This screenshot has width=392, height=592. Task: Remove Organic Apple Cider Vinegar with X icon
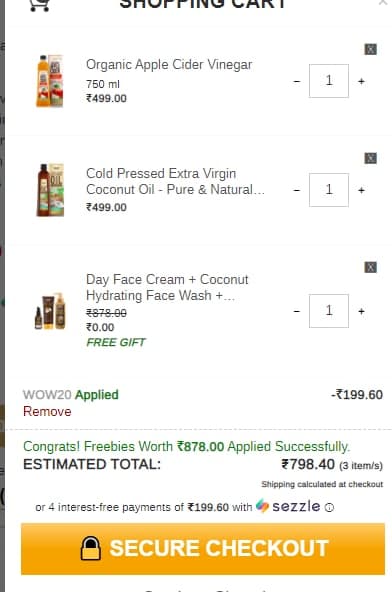[370, 49]
